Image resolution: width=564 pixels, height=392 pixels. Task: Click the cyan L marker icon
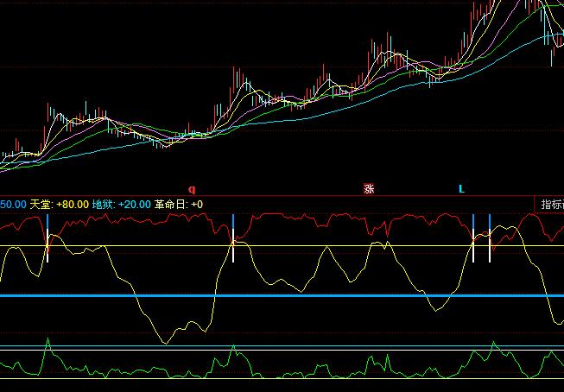pyautogui.click(x=461, y=188)
